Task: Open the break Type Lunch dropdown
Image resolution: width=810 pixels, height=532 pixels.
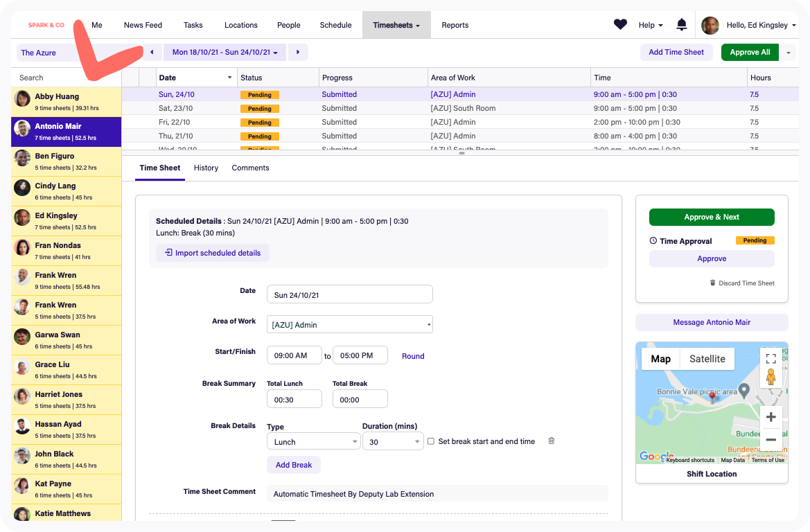Action: click(314, 442)
